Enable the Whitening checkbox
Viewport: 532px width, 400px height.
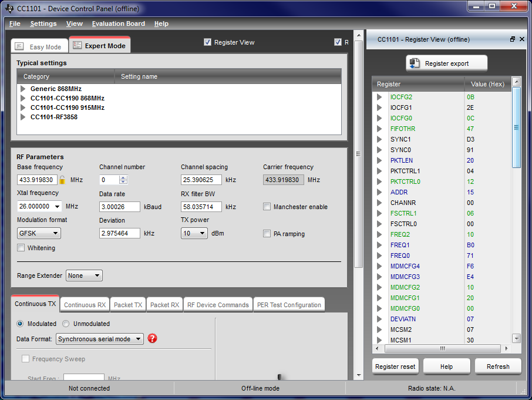coord(21,248)
